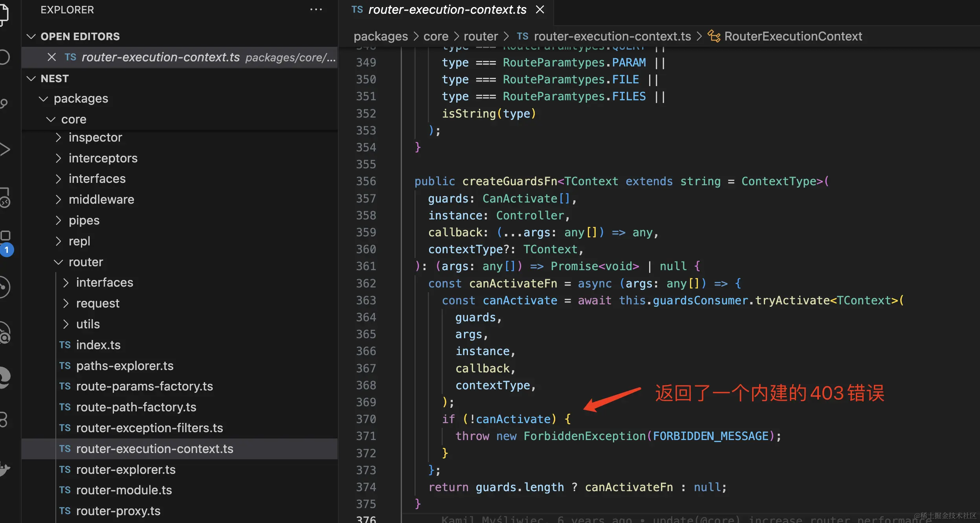Screen dimensions: 980x523
Task: Open route-params-factory.ts file
Action: tap(144, 387)
